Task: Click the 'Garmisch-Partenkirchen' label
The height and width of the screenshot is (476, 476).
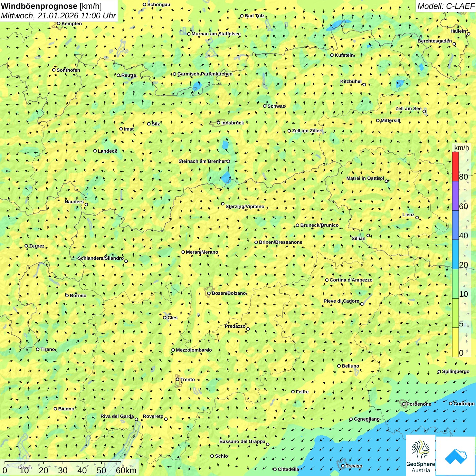Action: pos(205,74)
